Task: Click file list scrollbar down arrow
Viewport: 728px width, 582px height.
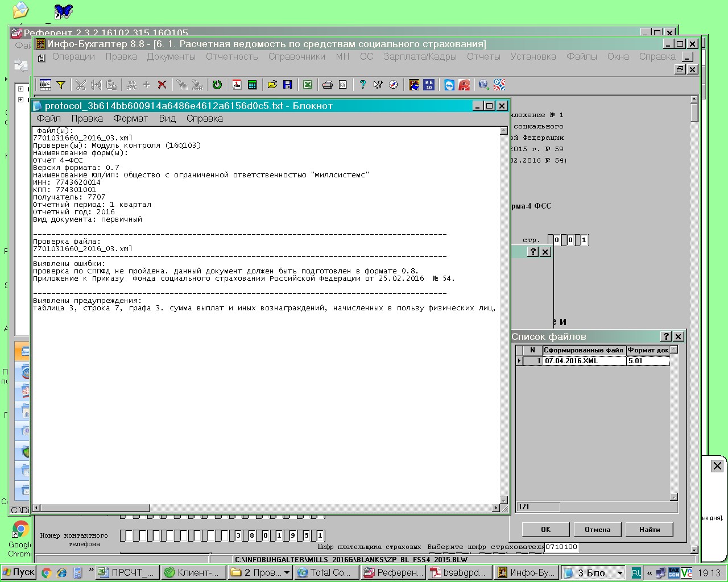Action: [x=674, y=497]
